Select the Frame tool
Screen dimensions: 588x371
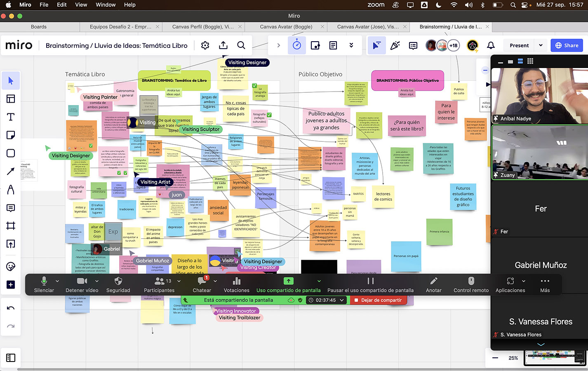[11, 226]
